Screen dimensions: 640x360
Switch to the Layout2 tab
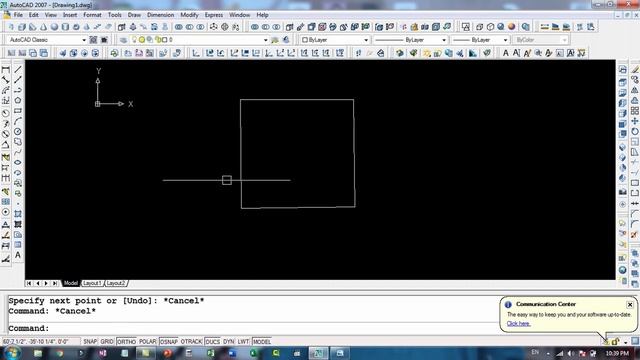point(116,283)
